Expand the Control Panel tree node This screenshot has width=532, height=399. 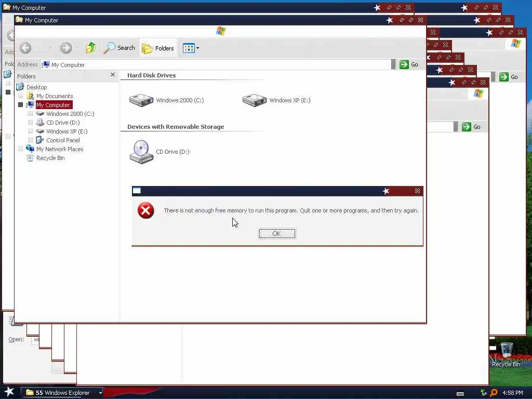point(31,140)
